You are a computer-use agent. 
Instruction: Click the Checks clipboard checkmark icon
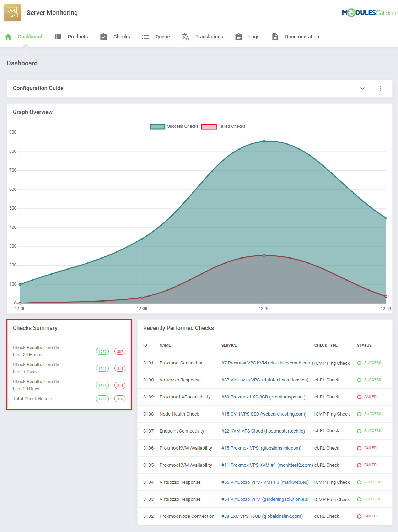103,37
